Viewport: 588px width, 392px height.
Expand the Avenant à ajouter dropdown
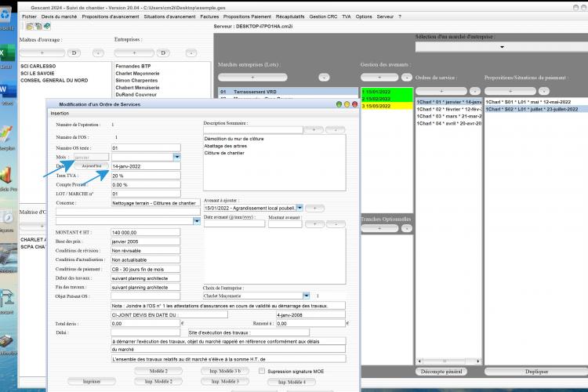click(x=299, y=208)
